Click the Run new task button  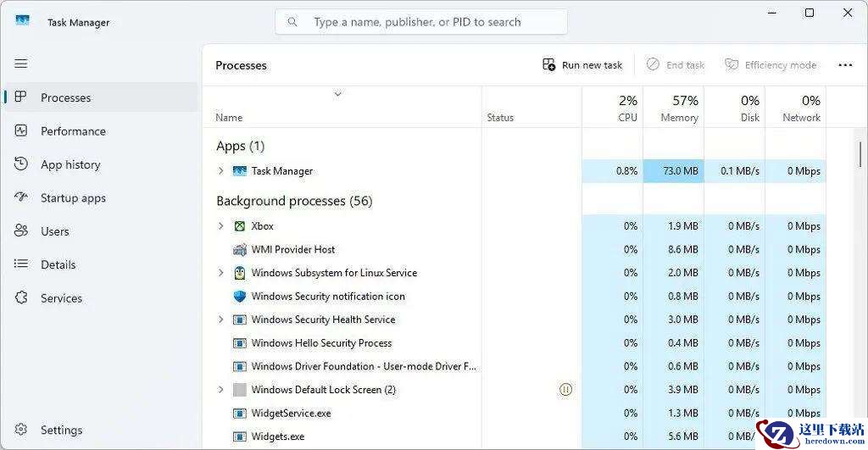click(582, 65)
